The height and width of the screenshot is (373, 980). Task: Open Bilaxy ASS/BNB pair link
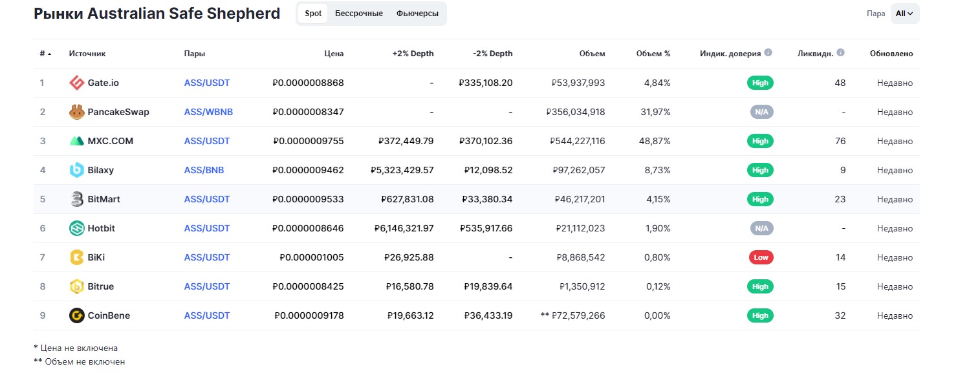204,170
